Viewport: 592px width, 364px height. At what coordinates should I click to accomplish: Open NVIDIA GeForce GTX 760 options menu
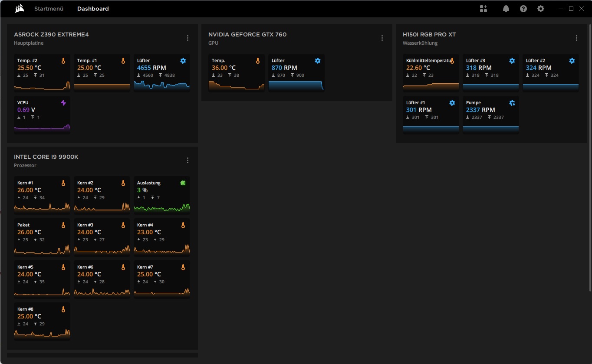(x=382, y=38)
